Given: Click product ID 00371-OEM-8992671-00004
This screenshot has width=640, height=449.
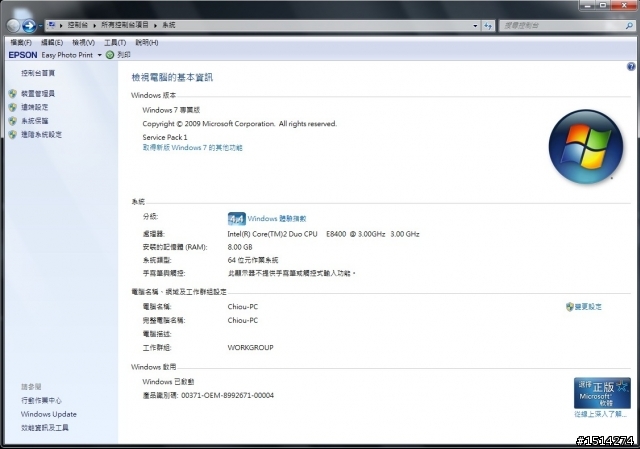Looking at the screenshot, I should click(x=227, y=395).
